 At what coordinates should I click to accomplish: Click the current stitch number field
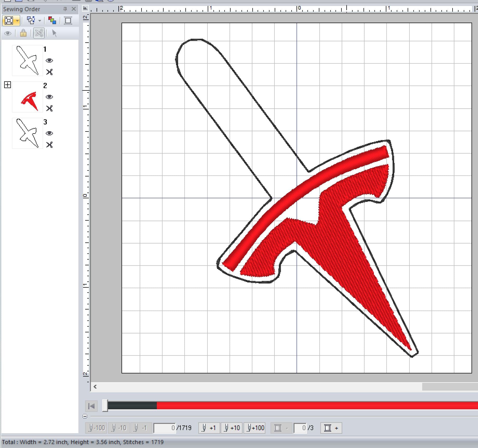pyautogui.click(x=164, y=428)
